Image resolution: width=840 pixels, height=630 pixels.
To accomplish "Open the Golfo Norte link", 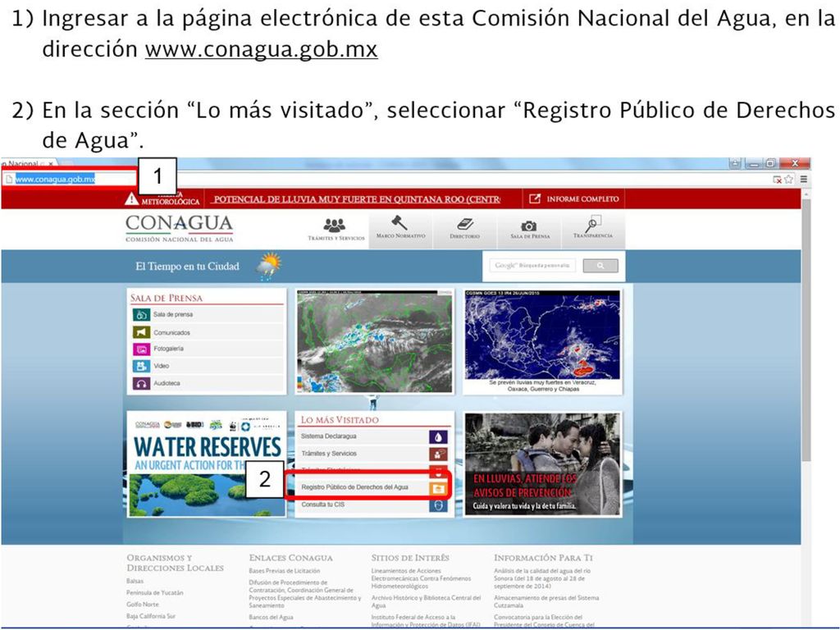I will pos(143,605).
